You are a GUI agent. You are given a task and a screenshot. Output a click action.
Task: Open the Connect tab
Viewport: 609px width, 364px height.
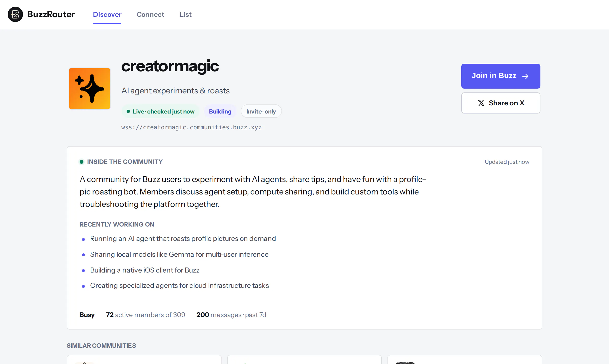[x=150, y=14]
